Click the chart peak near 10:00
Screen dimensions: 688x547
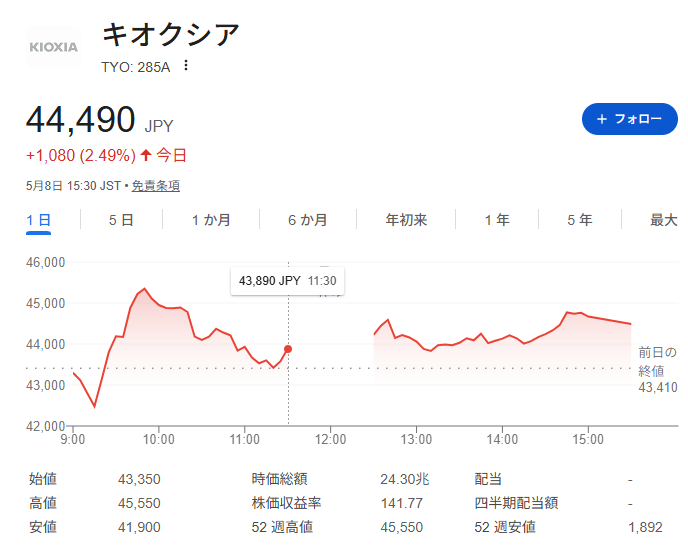[x=144, y=289]
